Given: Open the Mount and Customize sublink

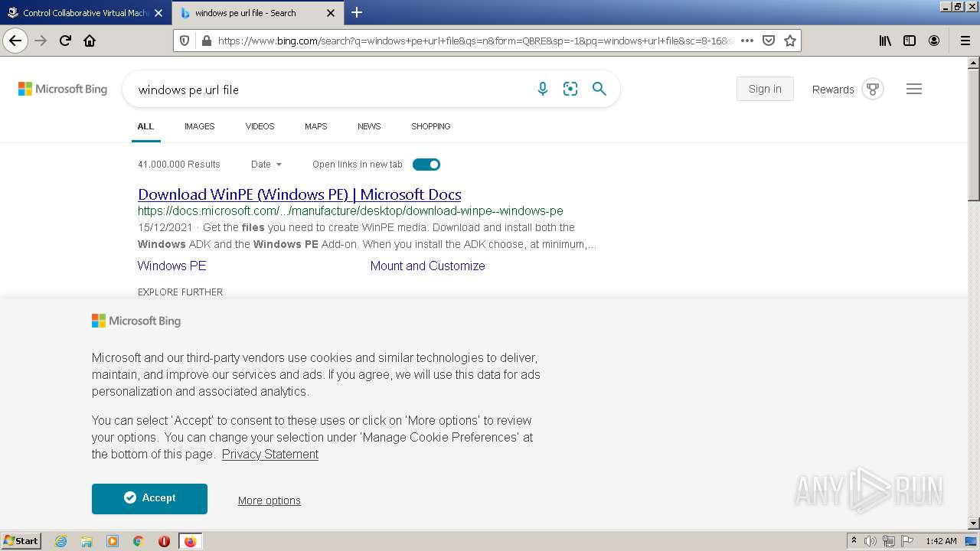Looking at the screenshot, I should 427,266.
